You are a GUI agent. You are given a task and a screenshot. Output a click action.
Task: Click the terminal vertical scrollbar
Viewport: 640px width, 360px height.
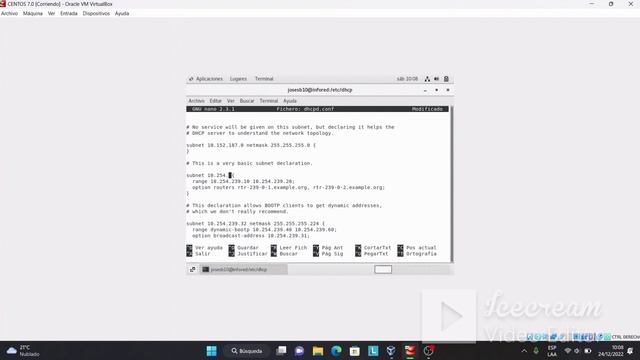pos(451,184)
